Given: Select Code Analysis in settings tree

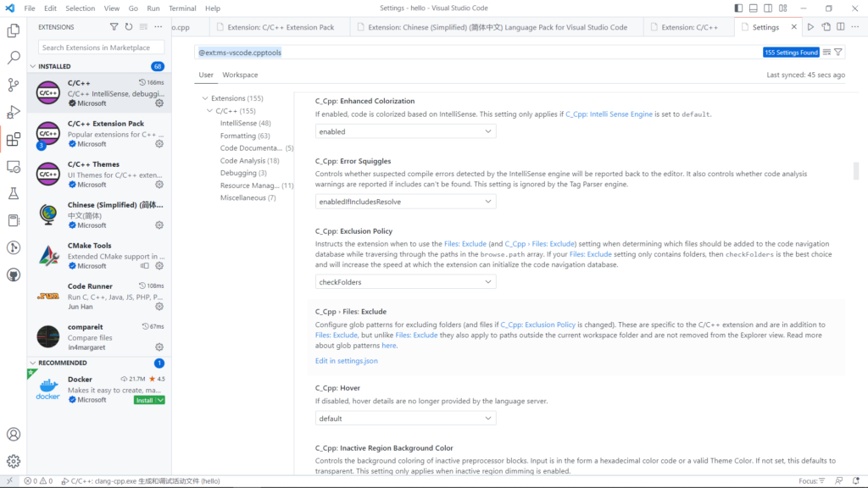Looking at the screenshot, I should click(x=249, y=160).
